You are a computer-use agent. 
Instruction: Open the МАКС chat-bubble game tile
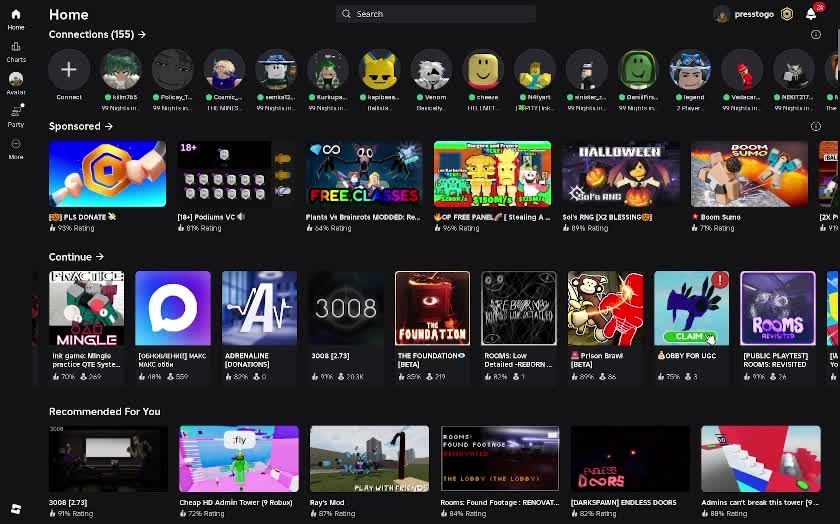173,326
